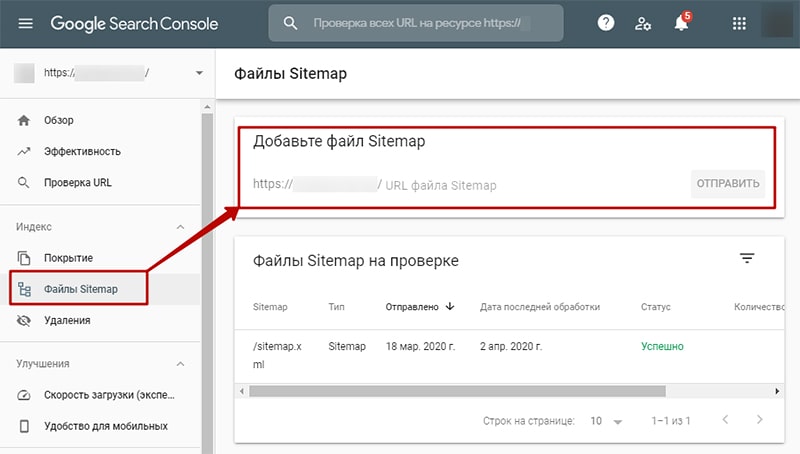Go to the next table page
The image size is (800, 454).
click(760, 419)
